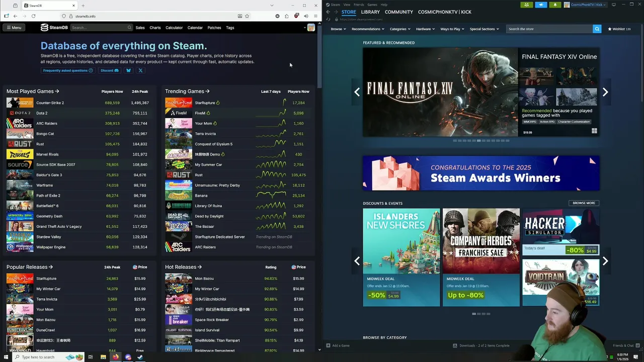This screenshot has height=362, width=644.
Task: List all Firefox tabs with the chevron
Action: [x=272, y=6]
